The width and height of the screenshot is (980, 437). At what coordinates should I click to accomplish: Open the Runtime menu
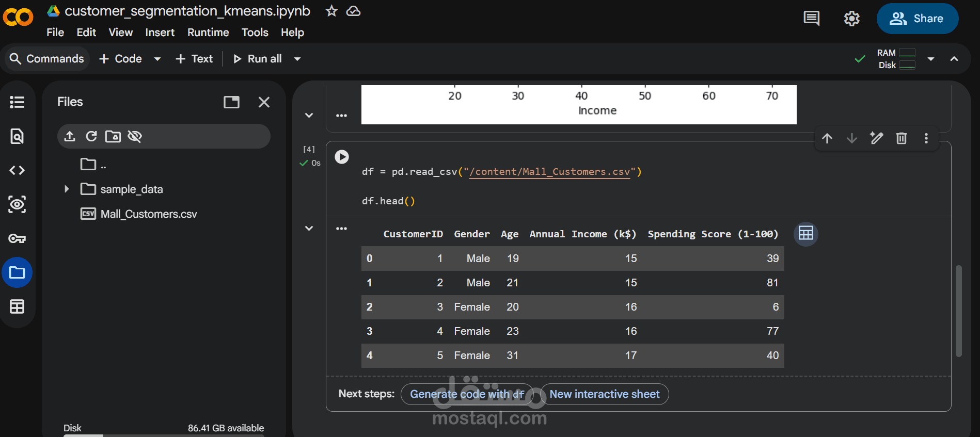point(208,33)
